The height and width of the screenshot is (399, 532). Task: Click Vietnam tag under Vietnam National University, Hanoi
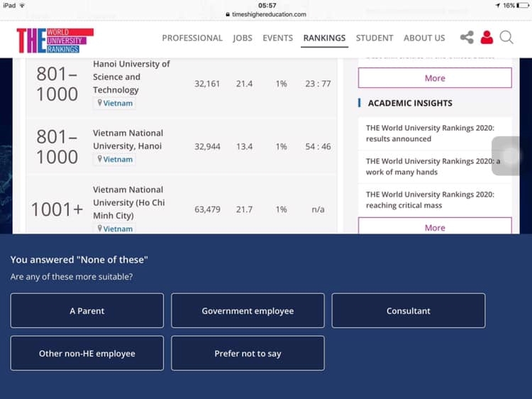click(115, 160)
